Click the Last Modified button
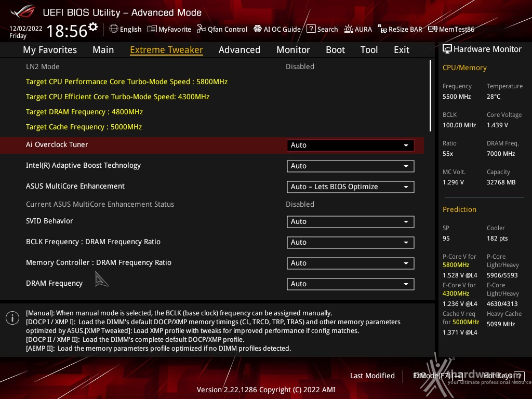Viewport: 532px width, 399px height. (372, 376)
